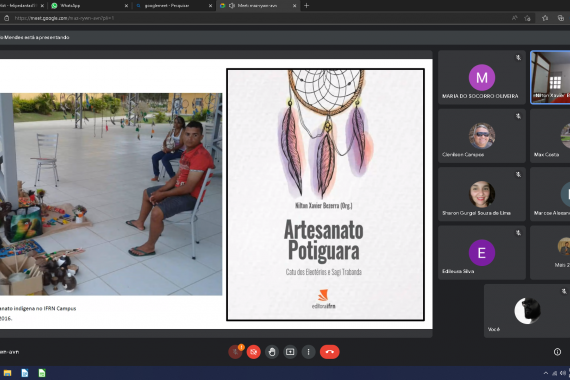Click the muted mic icon on Edileusa's tile
This screenshot has width=570, height=380.
click(x=518, y=233)
